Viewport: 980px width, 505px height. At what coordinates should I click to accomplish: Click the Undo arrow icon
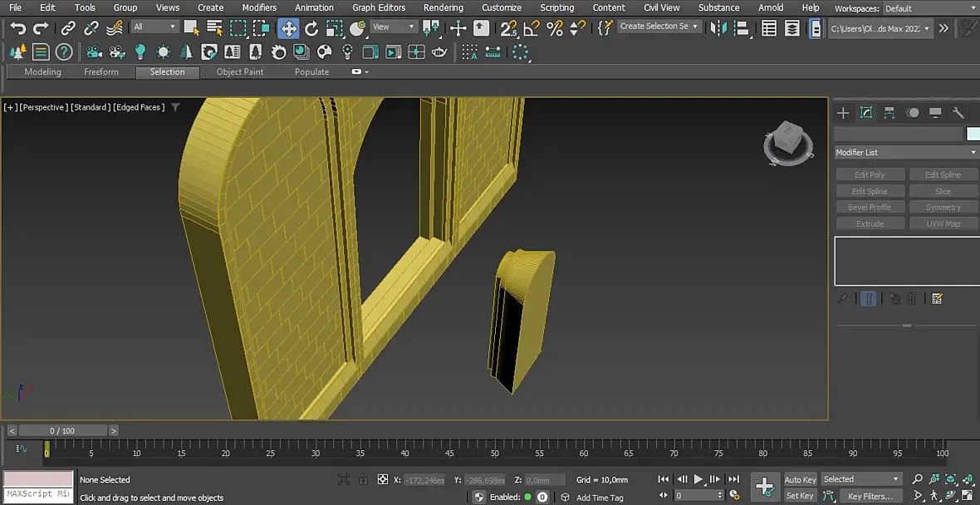coord(17,28)
